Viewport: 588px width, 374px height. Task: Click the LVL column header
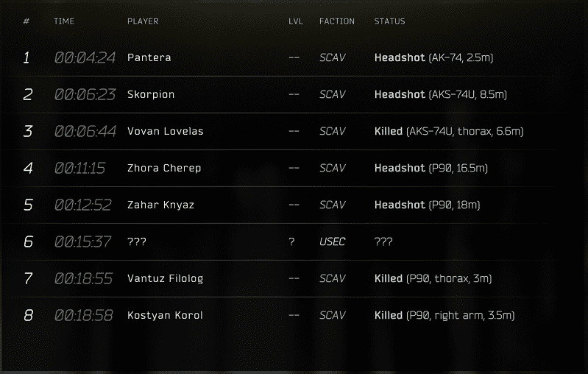[x=295, y=21]
